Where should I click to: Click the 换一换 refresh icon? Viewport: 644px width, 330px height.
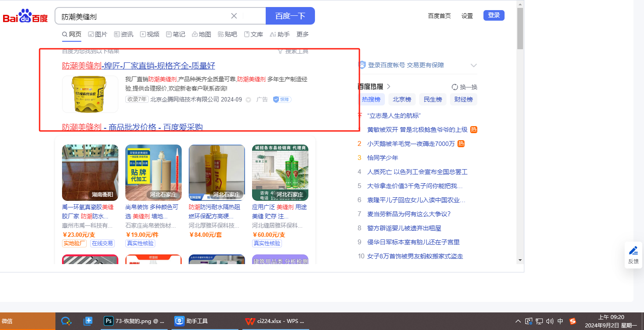[455, 87]
